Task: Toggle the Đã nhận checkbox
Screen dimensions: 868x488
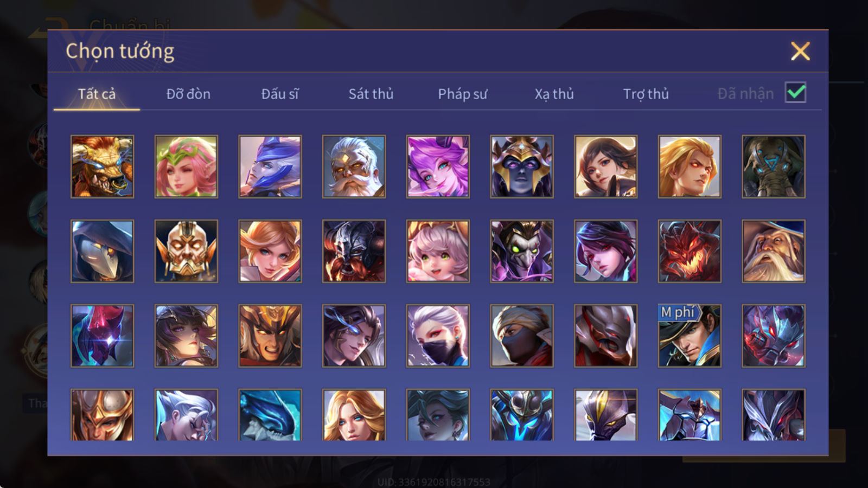Action: tap(795, 93)
